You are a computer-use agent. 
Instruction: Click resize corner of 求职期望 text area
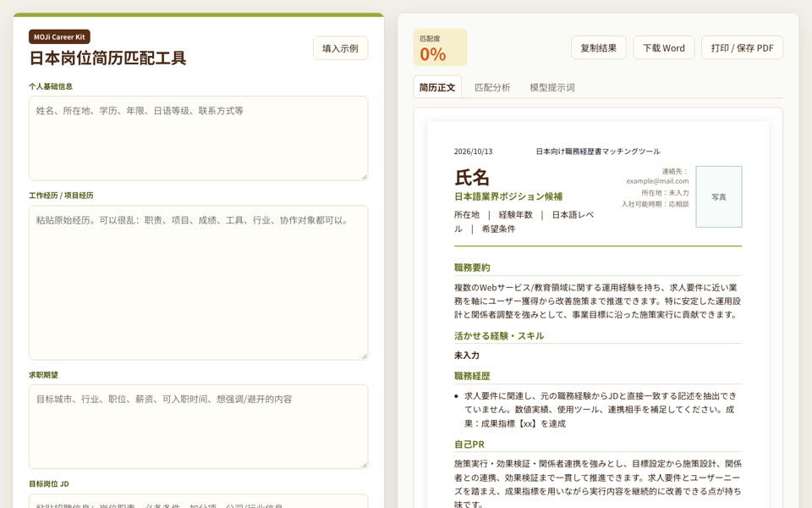(365, 466)
